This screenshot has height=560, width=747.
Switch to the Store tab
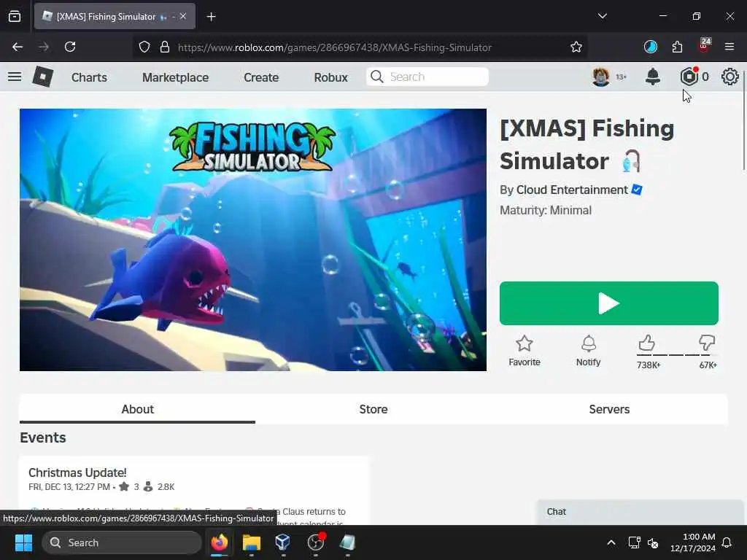[x=373, y=409]
